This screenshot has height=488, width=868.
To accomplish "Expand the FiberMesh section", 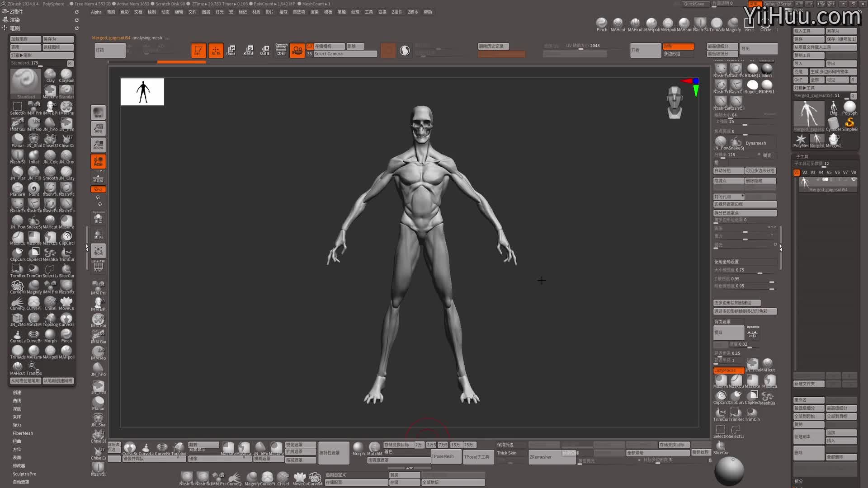I will (23, 433).
